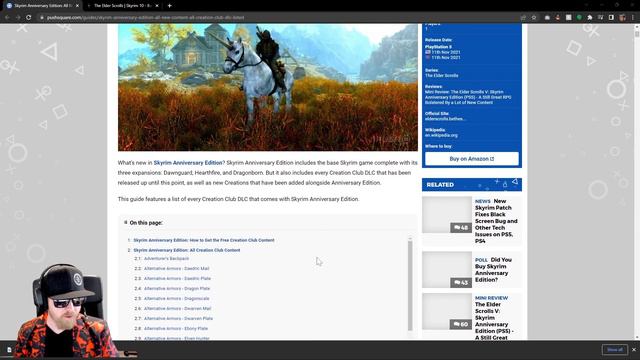Go to Alternative Armors - Dragon Plate entry
This screenshot has height=360, width=640.
coord(177,289)
